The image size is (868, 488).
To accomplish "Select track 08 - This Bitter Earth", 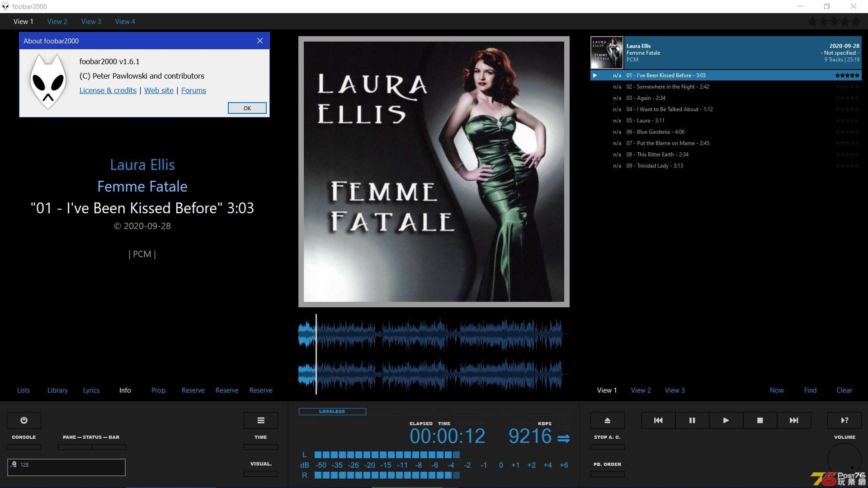I will click(x=726, y=155).
